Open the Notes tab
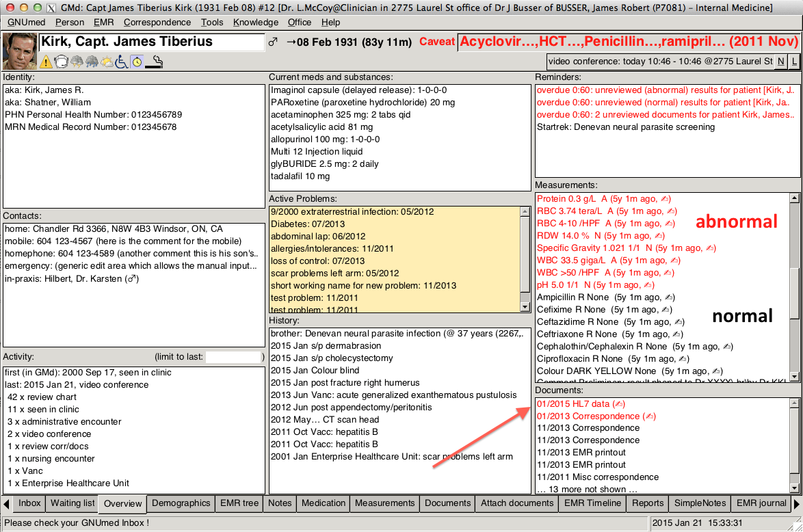This screenshot has height=532, width=803. tap(280, 503)
